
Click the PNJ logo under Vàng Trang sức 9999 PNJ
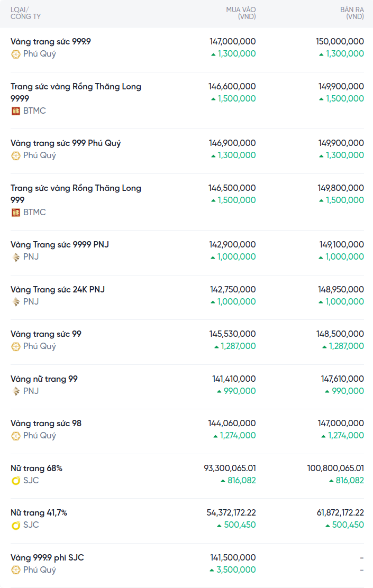pos(16,257)
